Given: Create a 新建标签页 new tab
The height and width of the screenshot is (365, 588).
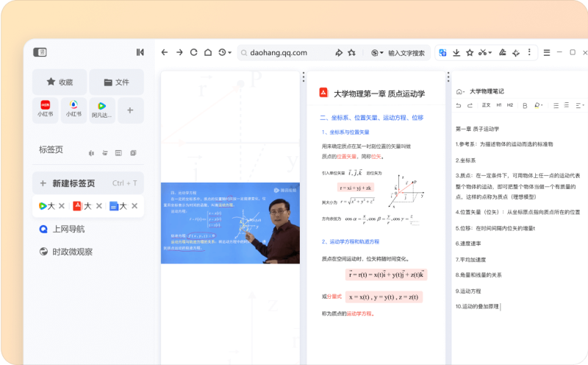Looking at the screenshot, I should [88, 183].
